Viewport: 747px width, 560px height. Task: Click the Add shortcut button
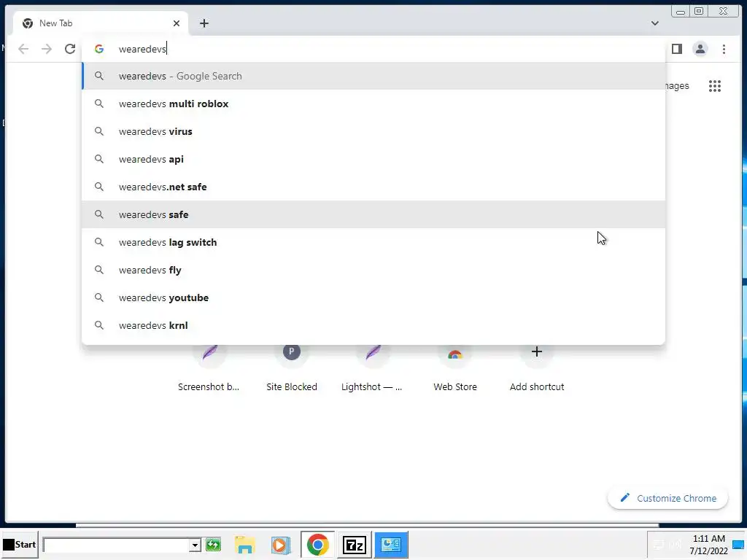click(x=537, y=367)
